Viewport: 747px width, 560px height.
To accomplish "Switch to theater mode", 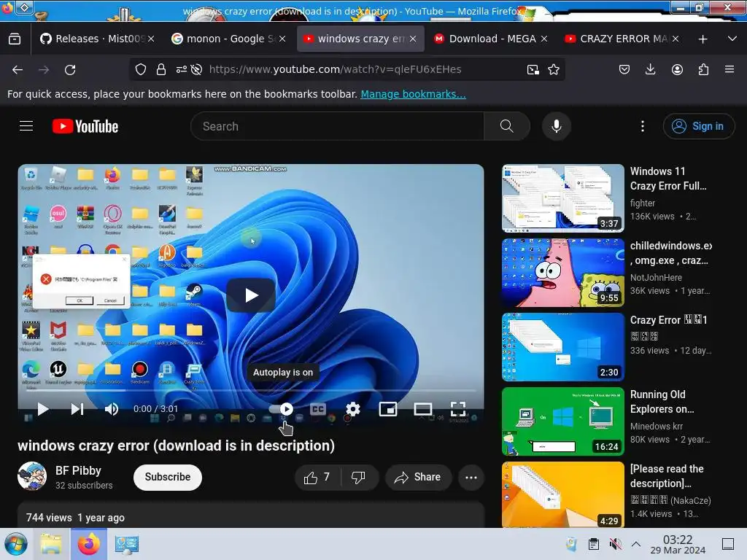I will pos(423,409).
